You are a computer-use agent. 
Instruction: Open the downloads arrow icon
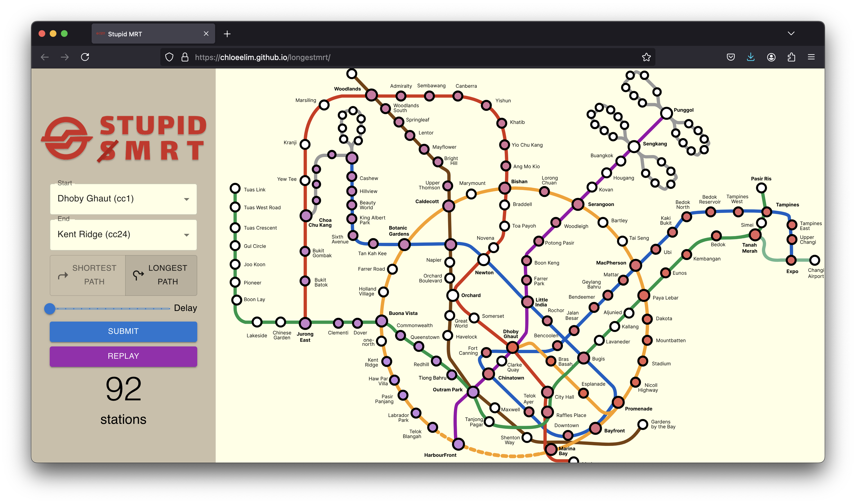751,57
